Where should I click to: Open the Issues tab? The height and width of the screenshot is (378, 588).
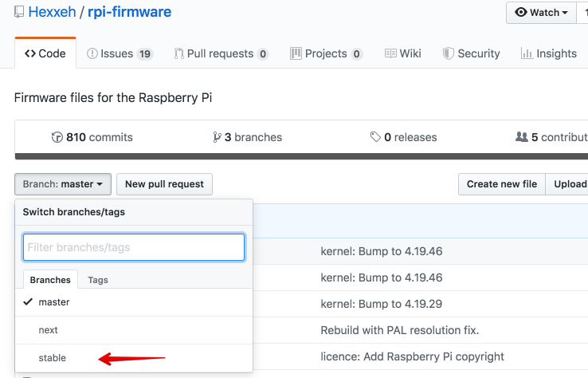click(120, 53)
